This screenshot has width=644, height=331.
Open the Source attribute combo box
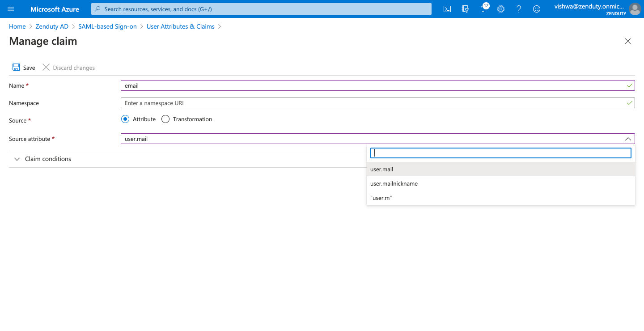(x=378, y=139)
